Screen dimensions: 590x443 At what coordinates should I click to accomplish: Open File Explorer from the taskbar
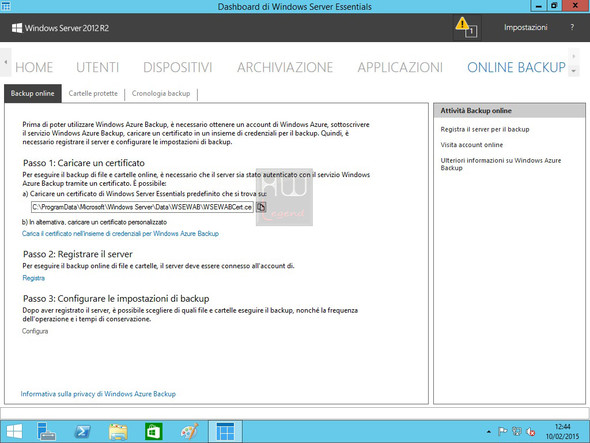point(118,431)
